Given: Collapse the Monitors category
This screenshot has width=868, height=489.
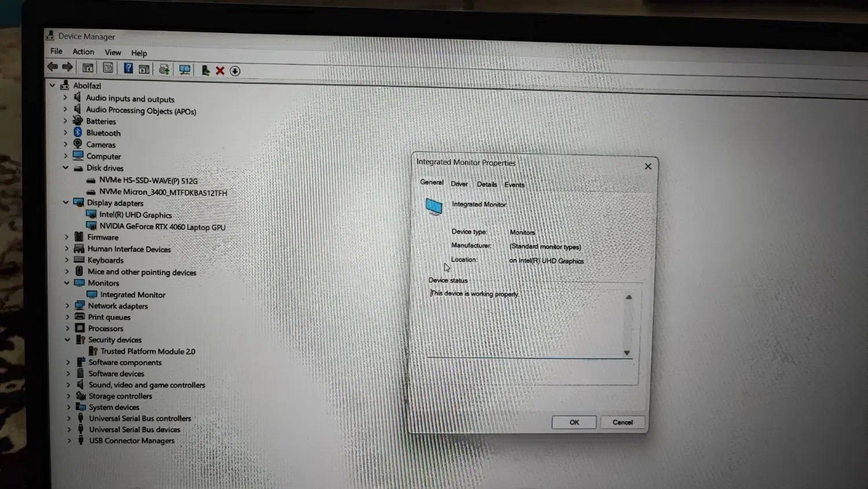Looking at the screenshot, I should pos(67,283).
